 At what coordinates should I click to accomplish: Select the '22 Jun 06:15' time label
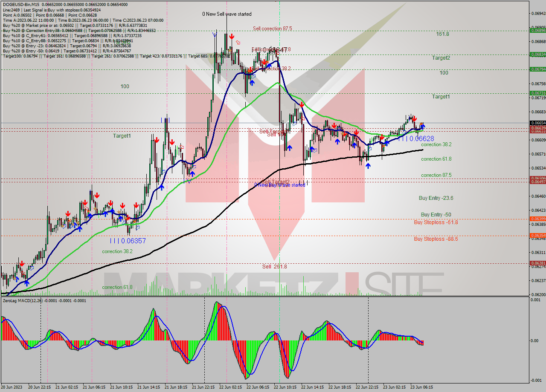[258, 387]
